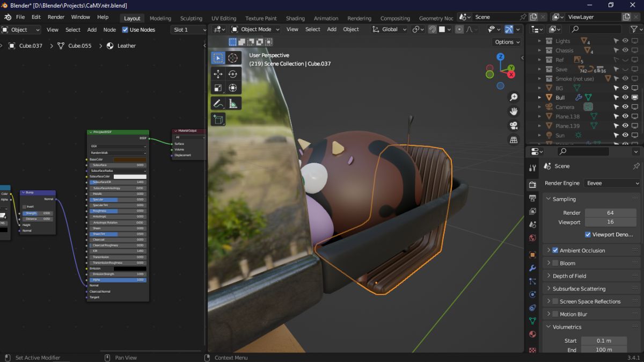This screenshot has width=644, height=362.
Task: Open the viewport Options dropdown
Action: point(507,42)
